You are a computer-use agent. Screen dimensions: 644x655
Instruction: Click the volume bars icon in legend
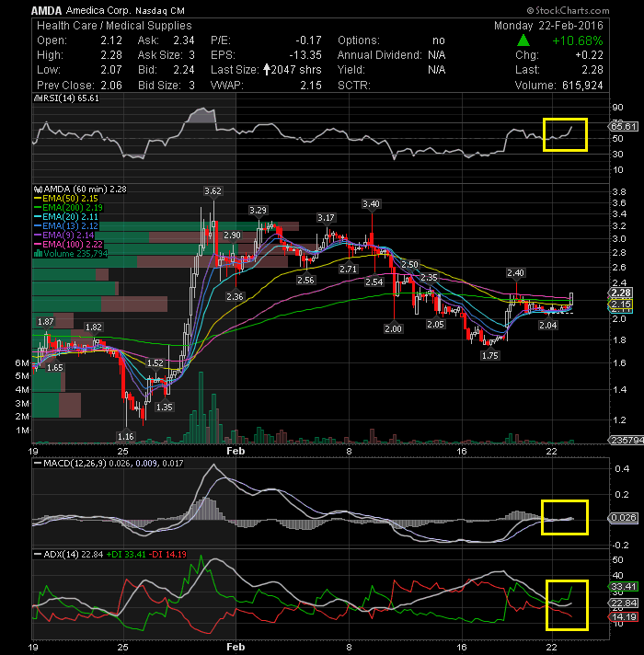(x=38, y=254)
